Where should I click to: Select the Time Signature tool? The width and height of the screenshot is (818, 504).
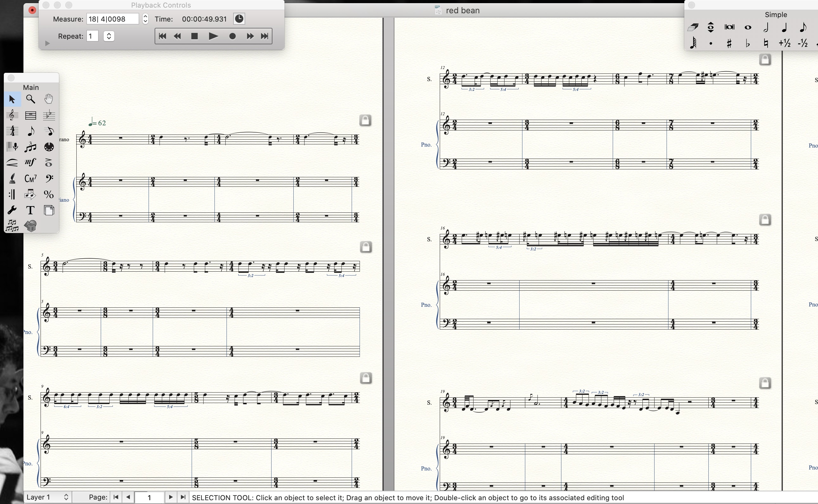pyautogui.click(x=12, y=131)
